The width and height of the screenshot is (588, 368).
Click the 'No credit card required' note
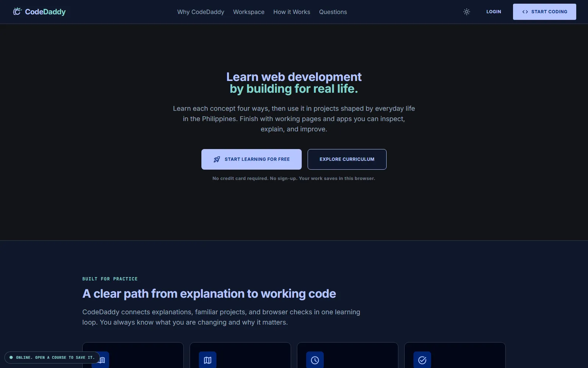tap(294, 178)
